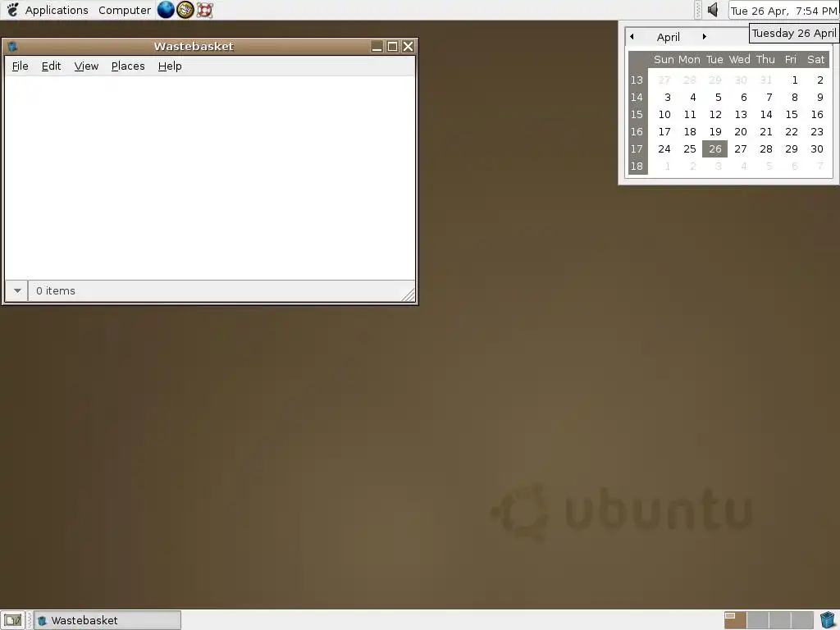The width and height of the screenshot is (840, 630).
Task: Minimize the Wastebasket window
Action: (377, 47)
